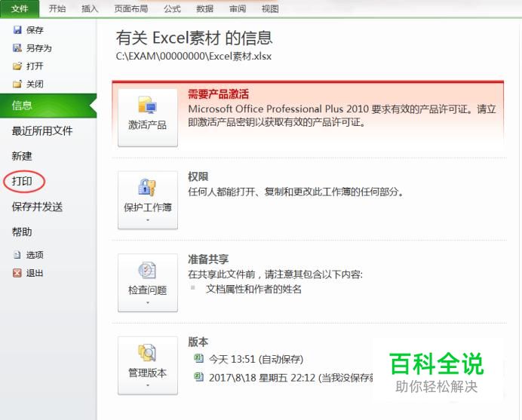Click the Excel icon beside 2017\8\18 version
Image resolution: width=522 pixels, height=420 pixels.
pos(198,377)
